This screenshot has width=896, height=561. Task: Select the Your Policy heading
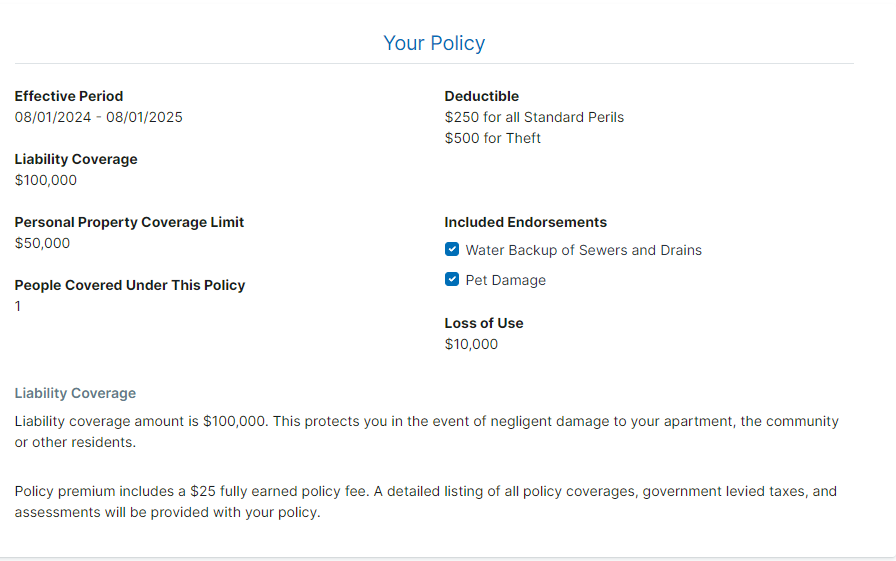(x=434, y=43)
